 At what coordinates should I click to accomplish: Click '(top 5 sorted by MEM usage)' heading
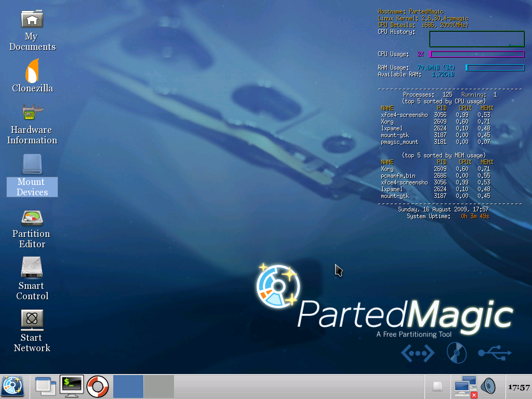pos(444,155)
